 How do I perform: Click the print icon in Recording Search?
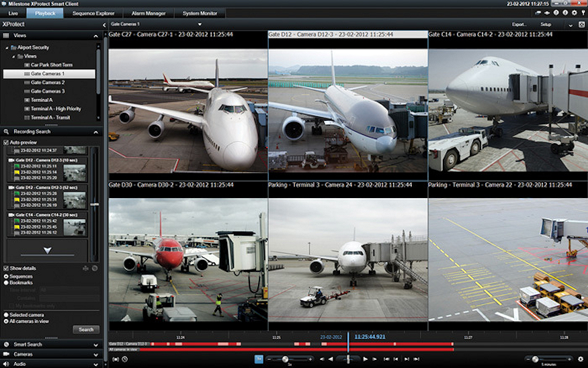coord(86,268)
